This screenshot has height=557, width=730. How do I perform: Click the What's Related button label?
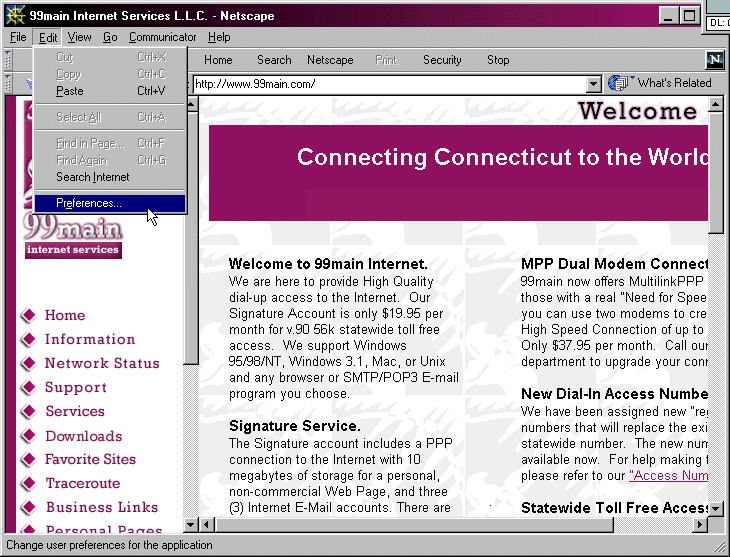point(674,83)
